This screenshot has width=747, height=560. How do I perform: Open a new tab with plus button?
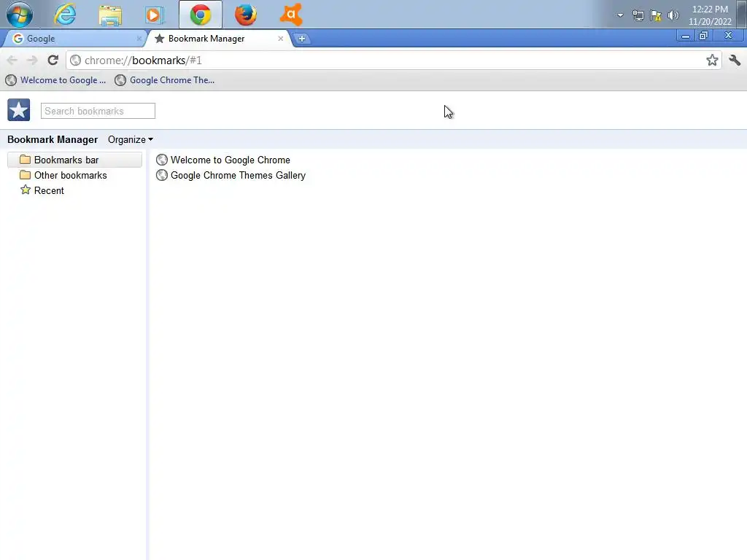[301, 39]
